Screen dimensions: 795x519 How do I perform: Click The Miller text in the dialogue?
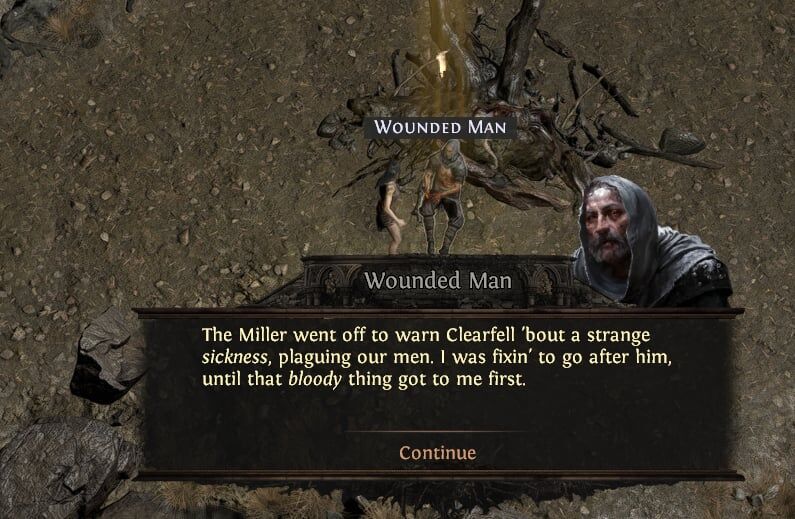(x=244, y=335)
